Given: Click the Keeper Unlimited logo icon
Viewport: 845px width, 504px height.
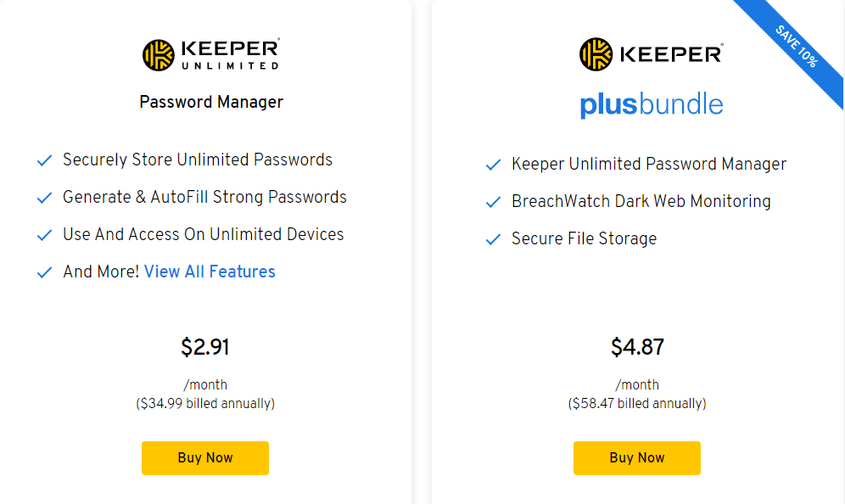Looking at the screenshot, I should coord(159,55).
